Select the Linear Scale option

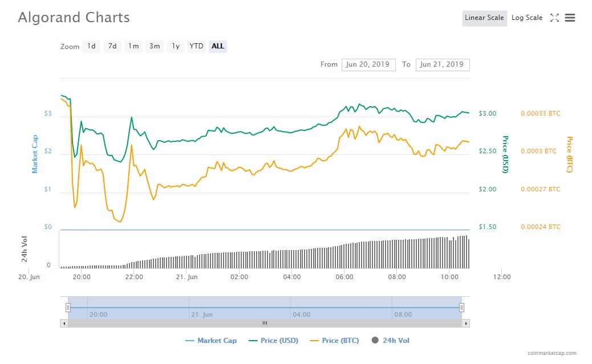[x=484, y=18]
